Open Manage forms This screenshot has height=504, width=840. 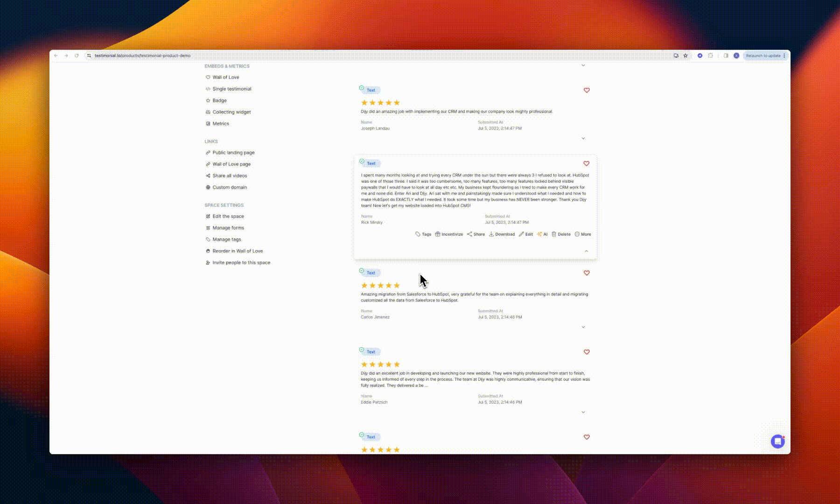225,228
